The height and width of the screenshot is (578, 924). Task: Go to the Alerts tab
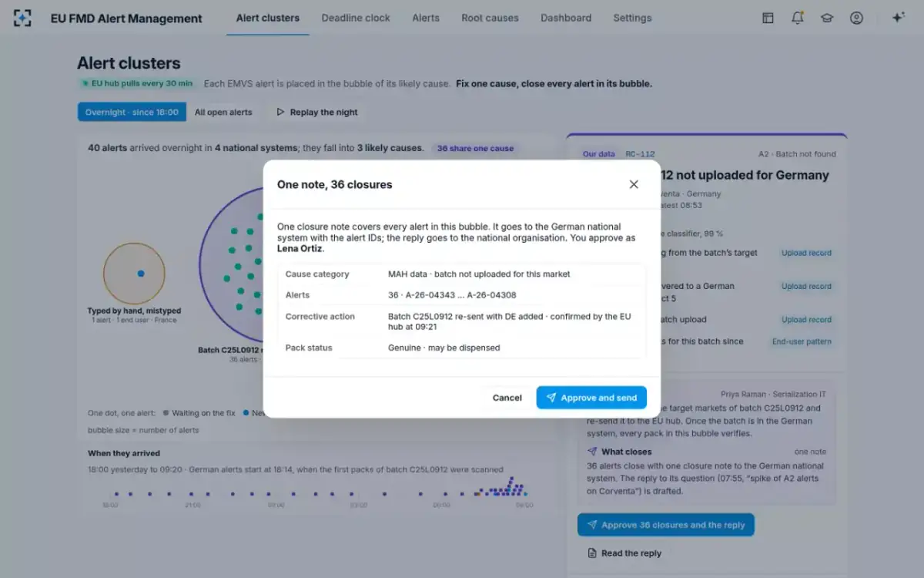click(x=426, y=18)
